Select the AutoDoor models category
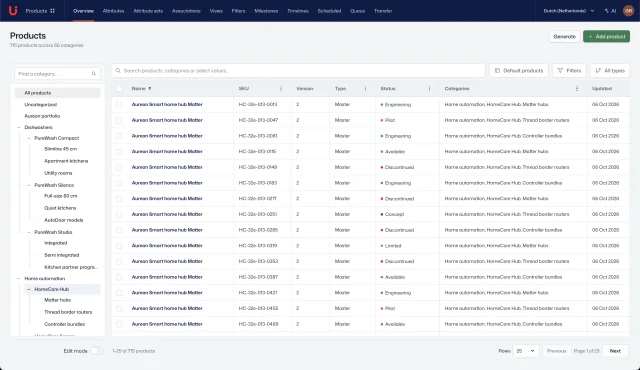640x370 pixels. [64, 220]
